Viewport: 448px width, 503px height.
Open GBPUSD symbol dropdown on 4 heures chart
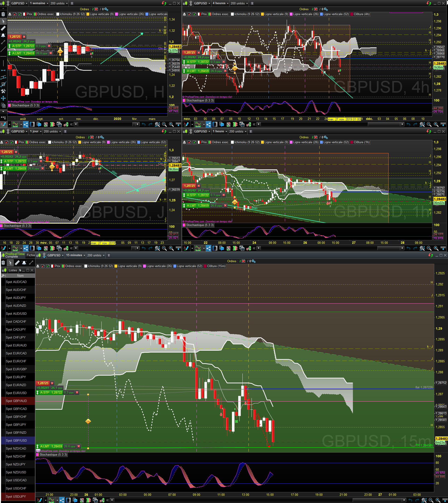(202, 3)
